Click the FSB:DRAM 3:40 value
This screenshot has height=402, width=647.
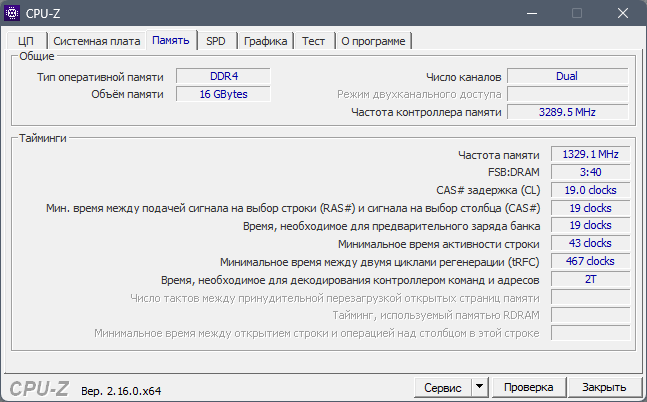click(x=590, y=172)
